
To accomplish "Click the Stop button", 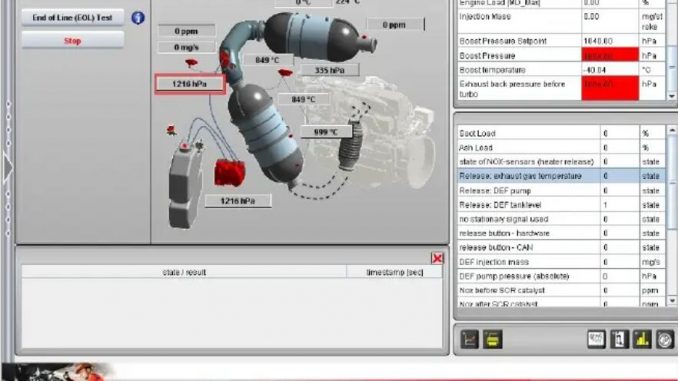I will [x=73, y=41].
